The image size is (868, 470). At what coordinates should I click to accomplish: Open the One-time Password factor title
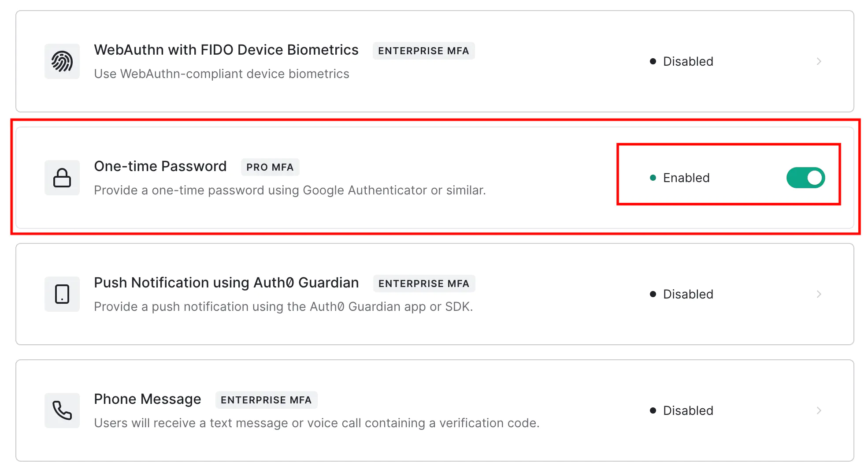click(160, 166)
